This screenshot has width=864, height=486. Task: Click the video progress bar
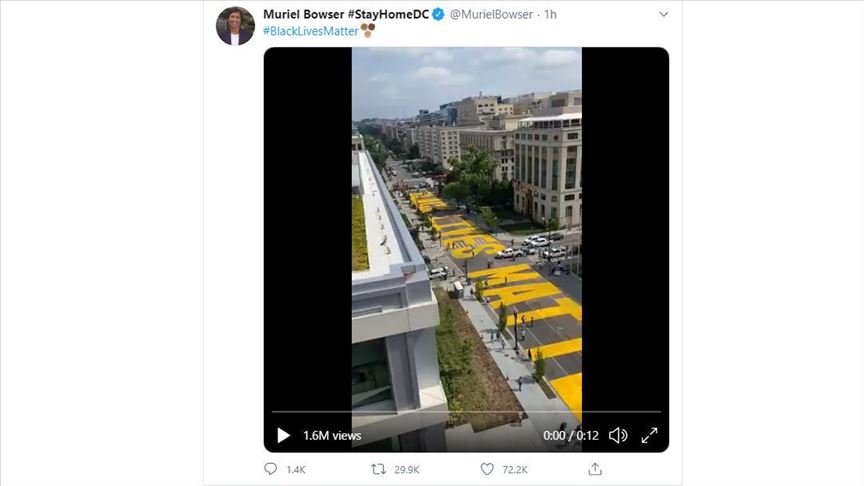pyautogui.click(x=466, y=412)
